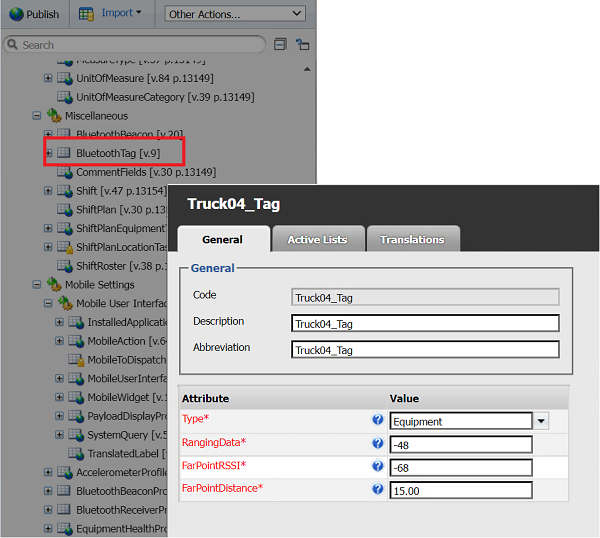
Task: Click the Search field in the tree panel
Action: [135, 44]
